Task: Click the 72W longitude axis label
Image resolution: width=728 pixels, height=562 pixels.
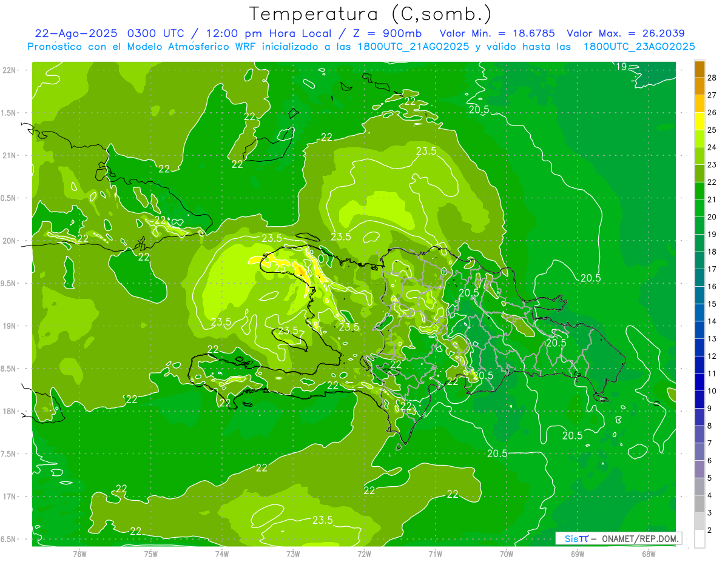Action: coord(364,554)
